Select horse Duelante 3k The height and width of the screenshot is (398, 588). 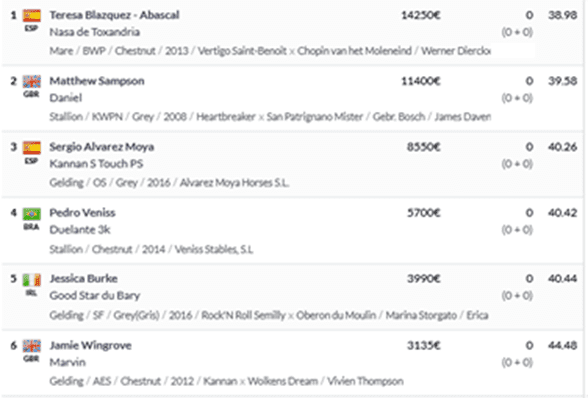[x=80, y=230]
